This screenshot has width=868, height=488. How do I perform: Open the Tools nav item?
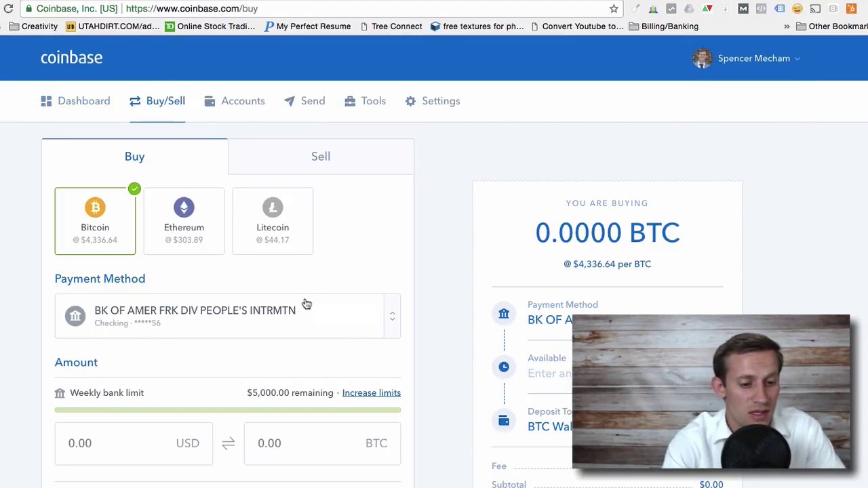point(366,101)
